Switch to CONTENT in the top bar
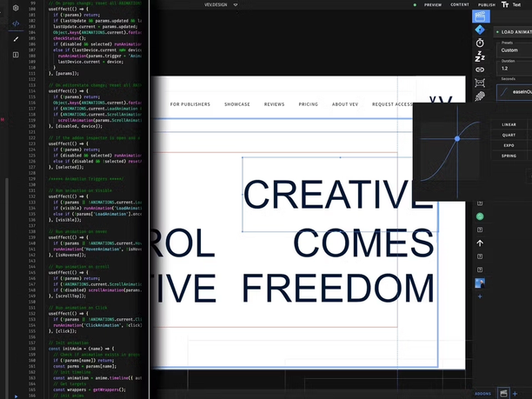This screenshot has height=399, width=532. click(460, 4)
